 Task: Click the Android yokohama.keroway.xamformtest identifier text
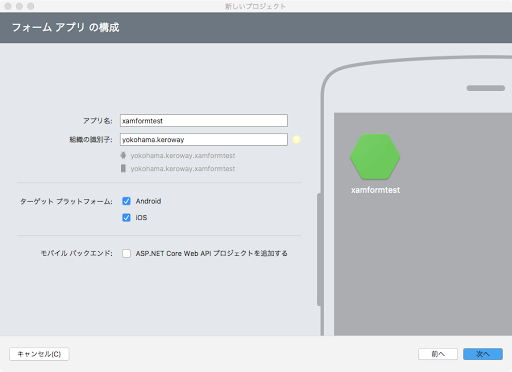point(183,156)
